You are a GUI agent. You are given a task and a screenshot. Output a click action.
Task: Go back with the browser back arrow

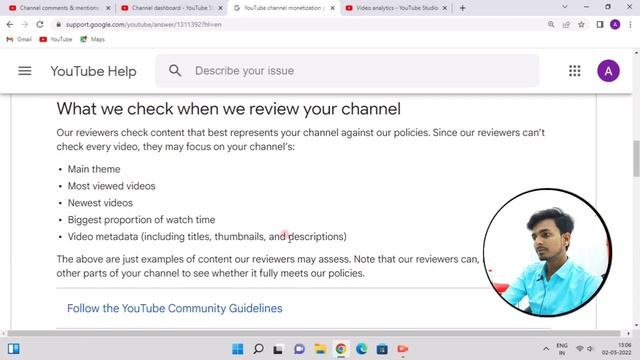(10, 24)
